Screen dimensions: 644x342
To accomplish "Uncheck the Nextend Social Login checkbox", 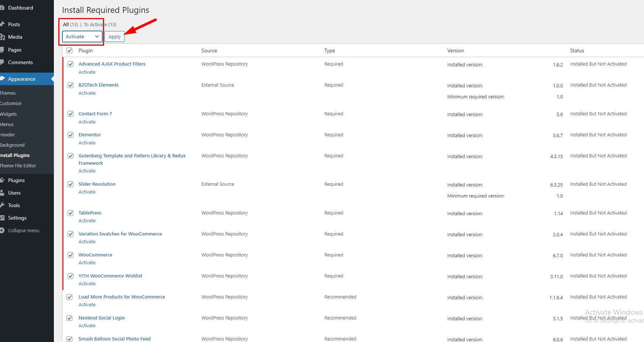I will 69,318.
